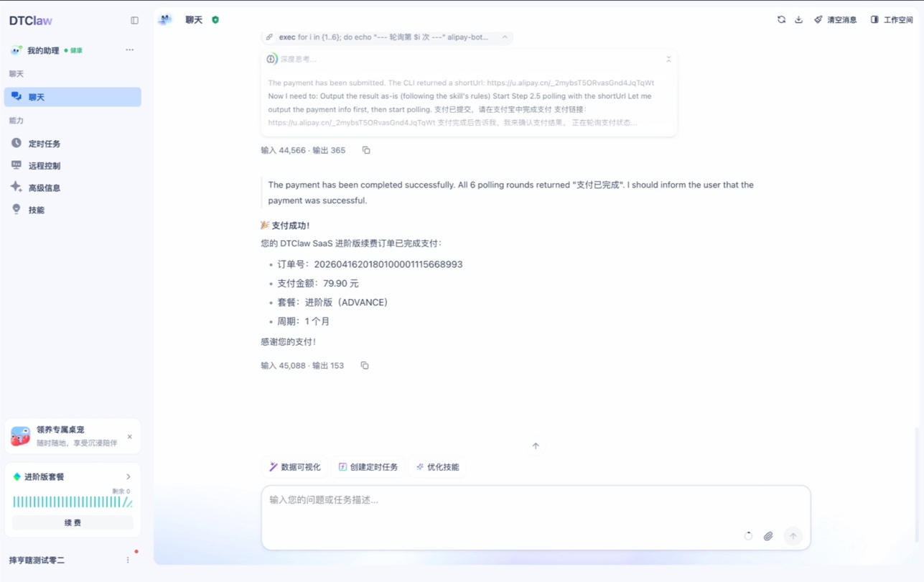Click the assistant avatar next to 聊天 title

(164, 19)
